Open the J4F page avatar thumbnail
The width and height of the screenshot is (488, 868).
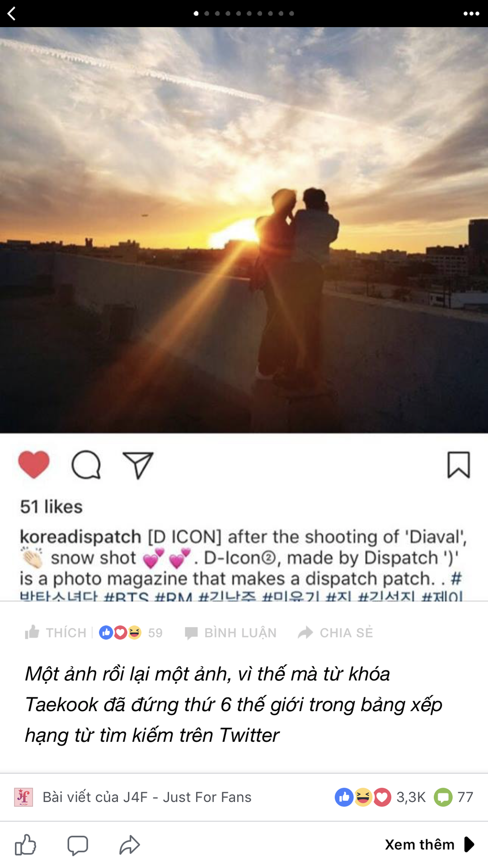click(x=23, y=797)
